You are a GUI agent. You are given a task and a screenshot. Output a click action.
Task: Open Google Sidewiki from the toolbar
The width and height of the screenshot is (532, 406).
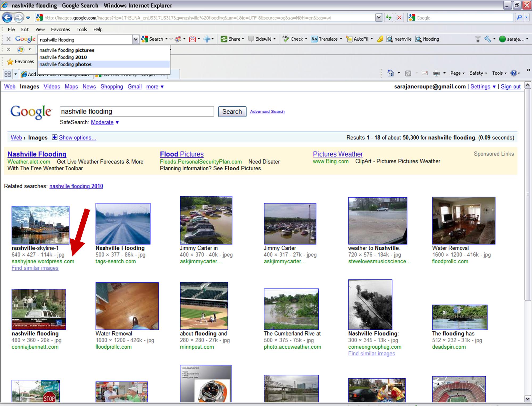pyautogui.click(x=262, y=39)
